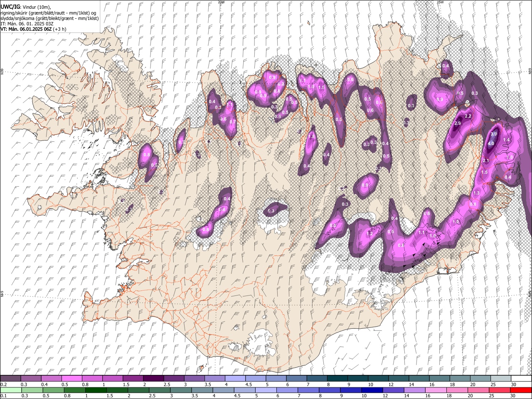532x399 pixels.
Task: Pick the red rain swatch at 25
Action: [499, 390]
